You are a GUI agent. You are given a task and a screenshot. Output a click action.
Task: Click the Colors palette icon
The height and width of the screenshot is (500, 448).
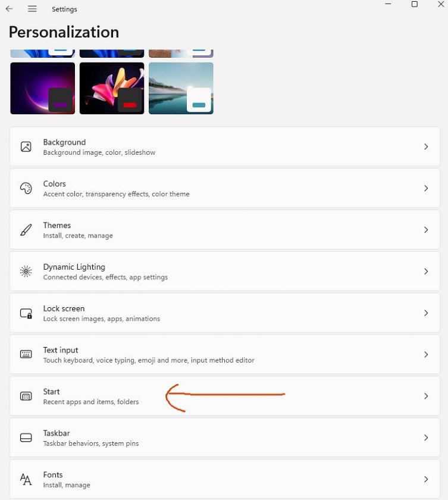click(26, 188)
